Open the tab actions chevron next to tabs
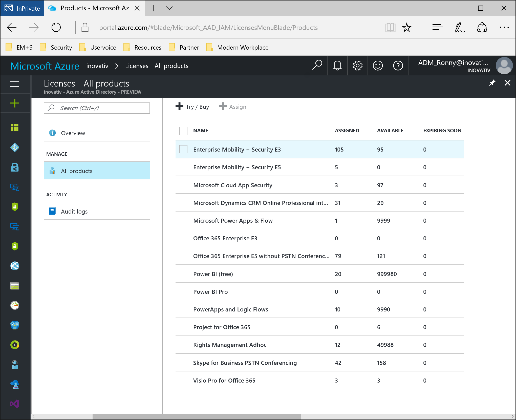516x420 pixels. point(169,8)
